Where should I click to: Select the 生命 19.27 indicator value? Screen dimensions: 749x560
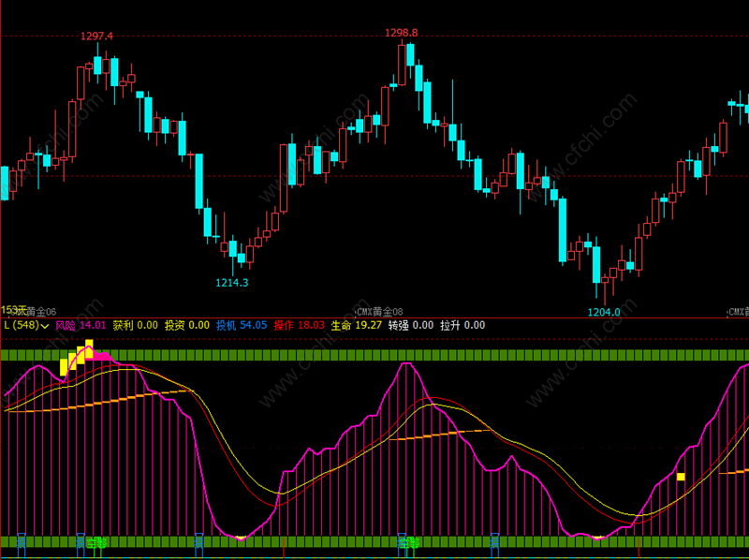(x=357, y=325)
